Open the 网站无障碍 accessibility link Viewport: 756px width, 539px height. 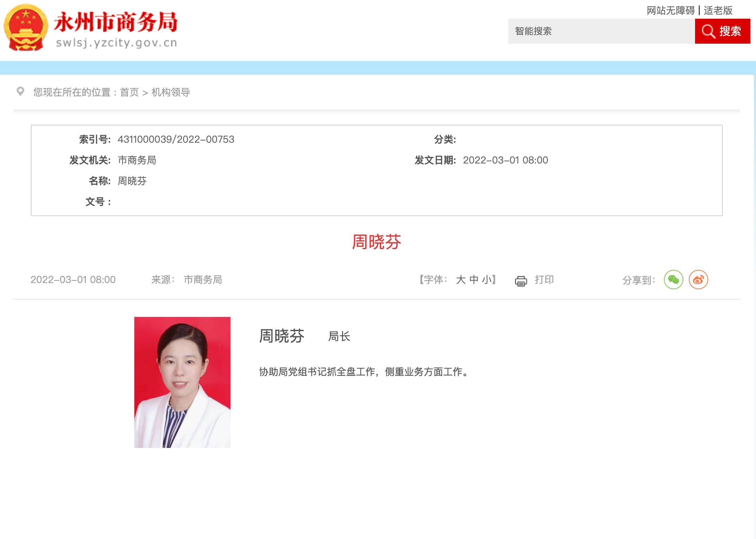pyautogui.click(x=670, y=11)
